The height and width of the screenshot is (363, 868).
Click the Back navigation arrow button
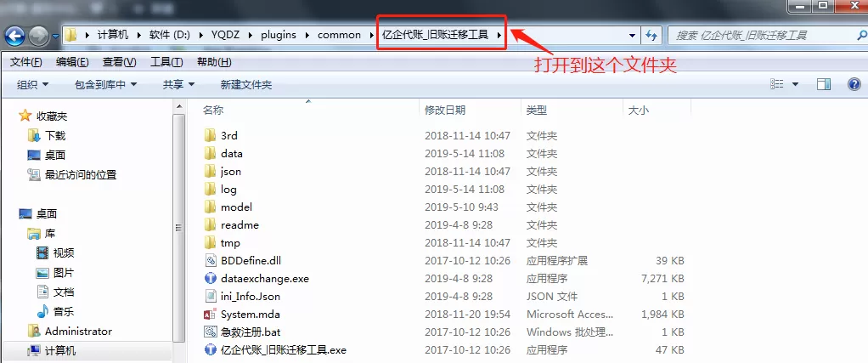15,36
